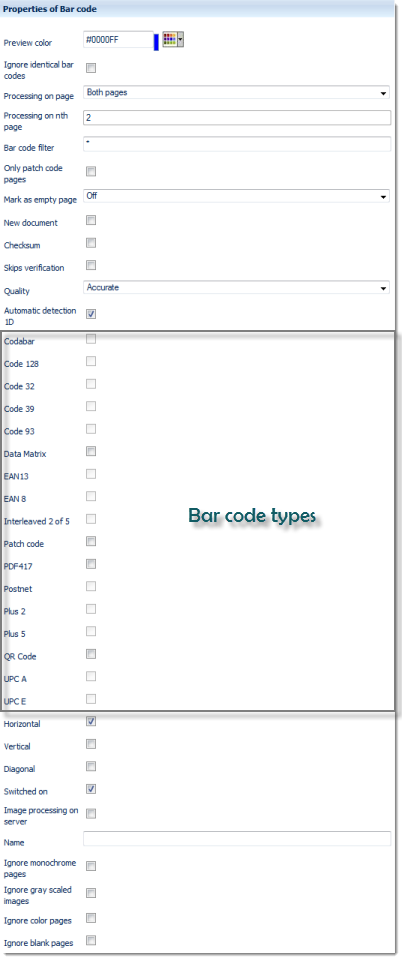Click the Bar code filter input field
402x960 pixels.
(236, 144)
